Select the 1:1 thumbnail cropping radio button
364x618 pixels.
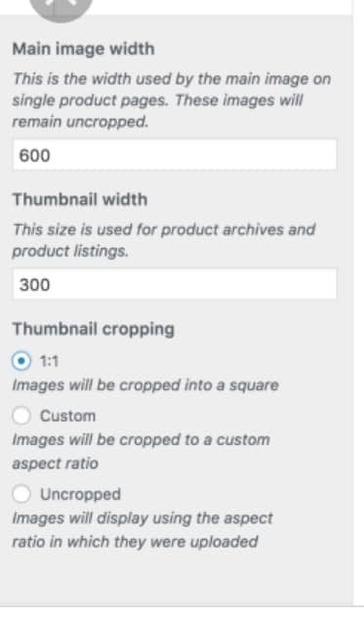pyautogui.click(x=21, y=360)
